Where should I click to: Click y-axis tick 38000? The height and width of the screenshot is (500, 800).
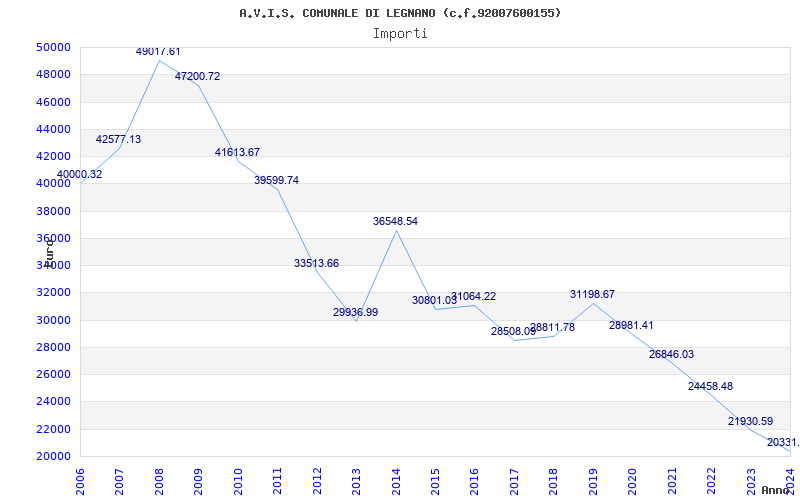coord(53,211)
